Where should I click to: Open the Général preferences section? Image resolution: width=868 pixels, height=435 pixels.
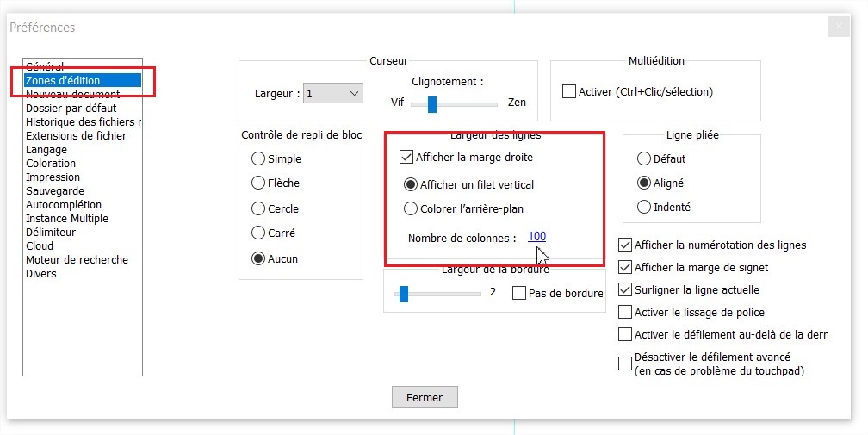coord(45,66)
